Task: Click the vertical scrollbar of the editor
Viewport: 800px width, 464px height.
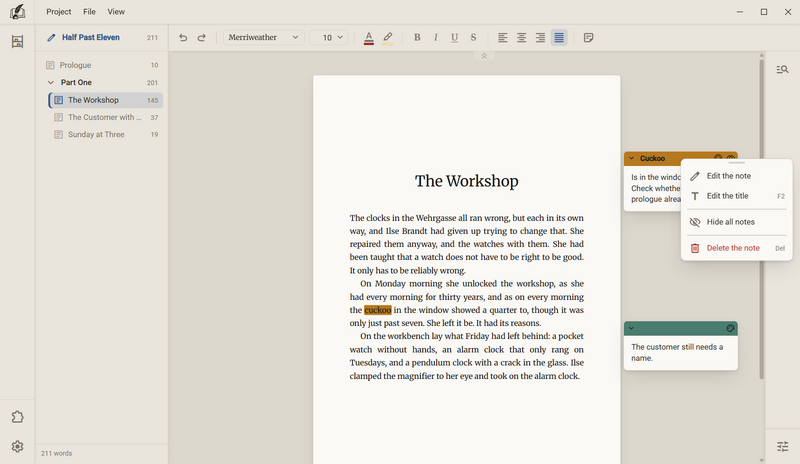Action: click(761, 219)
